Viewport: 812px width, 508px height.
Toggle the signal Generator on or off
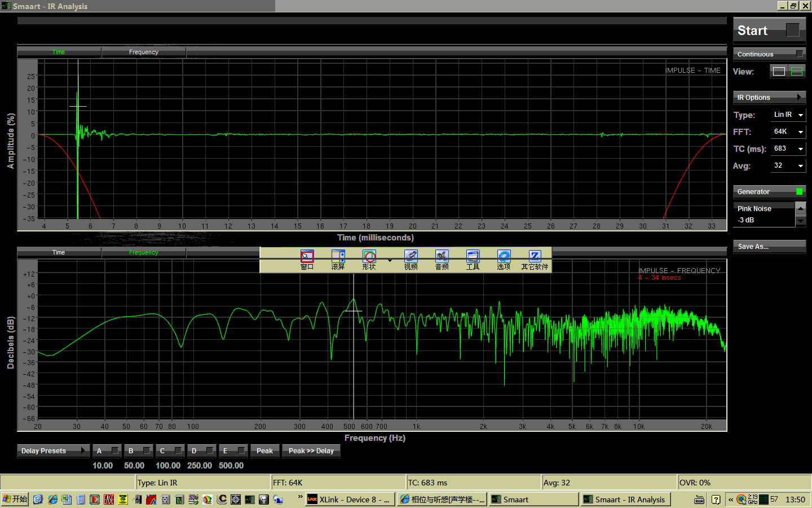point(769,192)
